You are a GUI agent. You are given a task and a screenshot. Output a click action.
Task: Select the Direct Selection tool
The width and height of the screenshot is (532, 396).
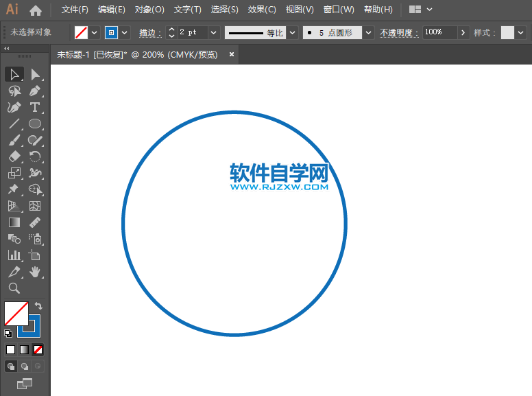point(35,74)
